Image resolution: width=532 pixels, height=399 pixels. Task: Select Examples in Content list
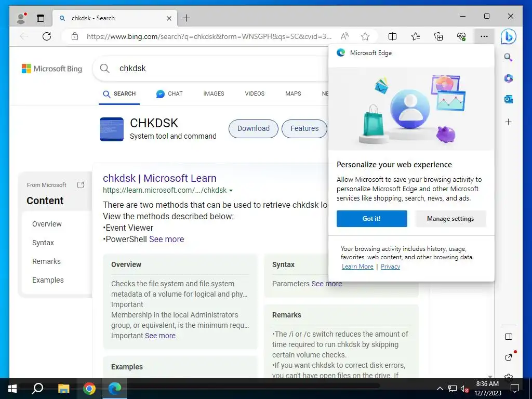(48, 280)
